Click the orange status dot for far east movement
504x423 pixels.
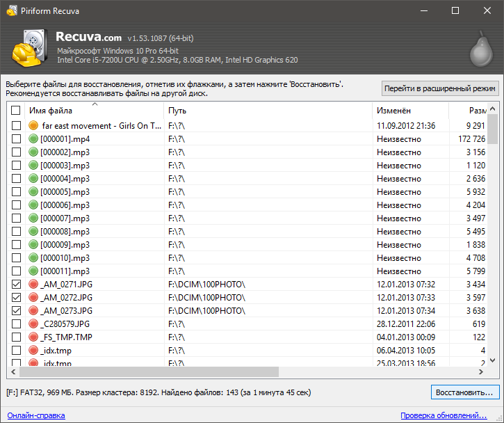pos(33,125)
